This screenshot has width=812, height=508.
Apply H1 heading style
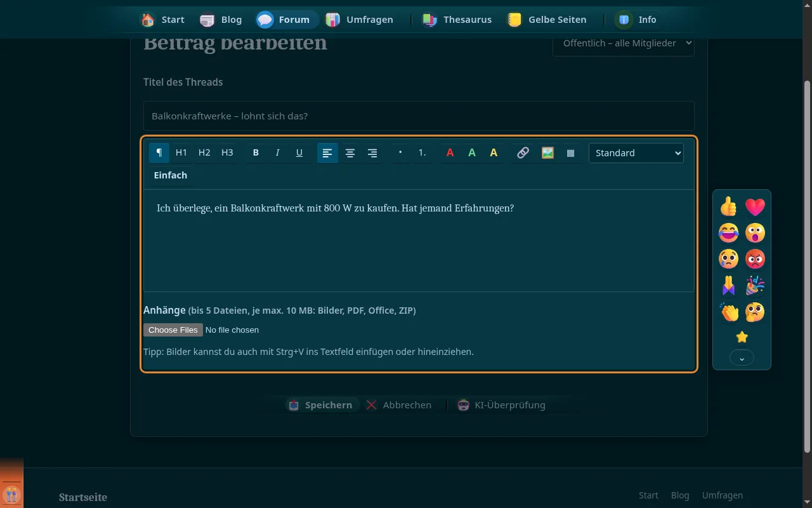click(x=181, y=153)
